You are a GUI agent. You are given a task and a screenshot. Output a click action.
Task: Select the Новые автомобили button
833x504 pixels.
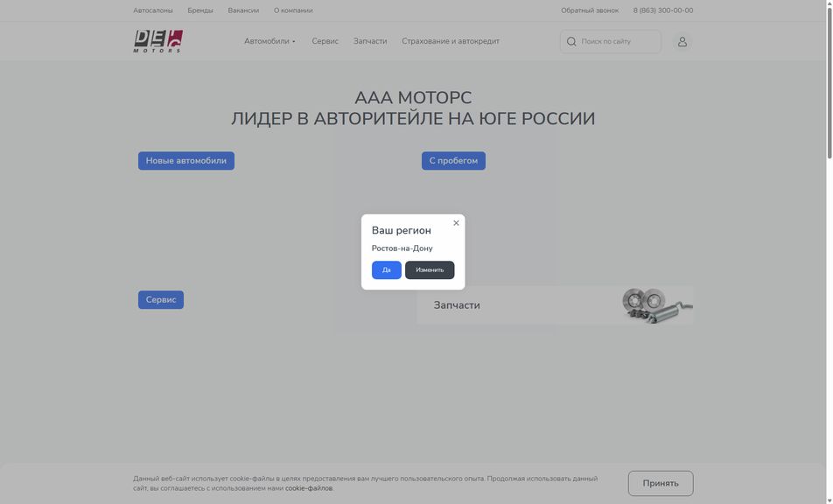click(x=185, y=161)
